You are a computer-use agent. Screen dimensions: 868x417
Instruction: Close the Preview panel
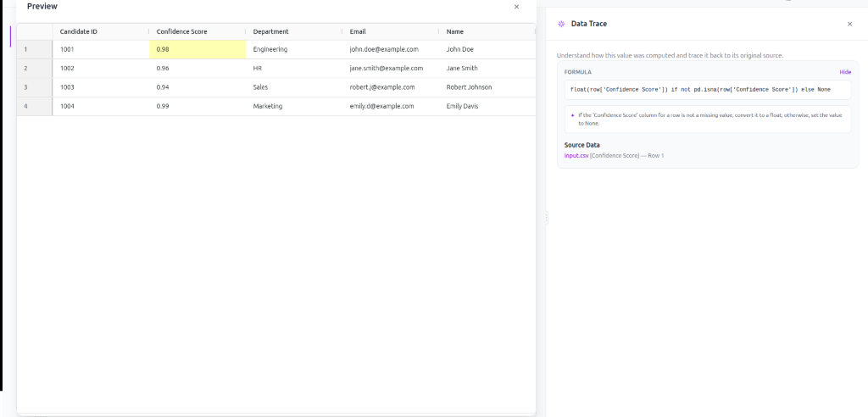[516, 7]
